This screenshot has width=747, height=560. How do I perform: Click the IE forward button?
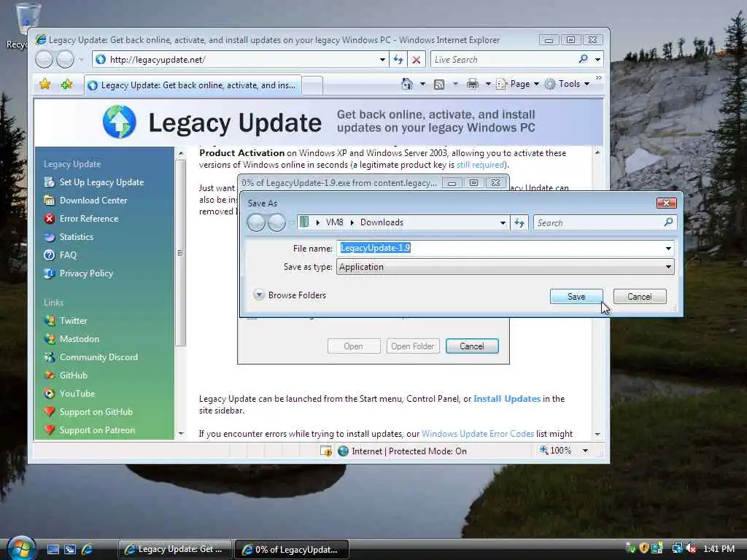coord(65,60)
